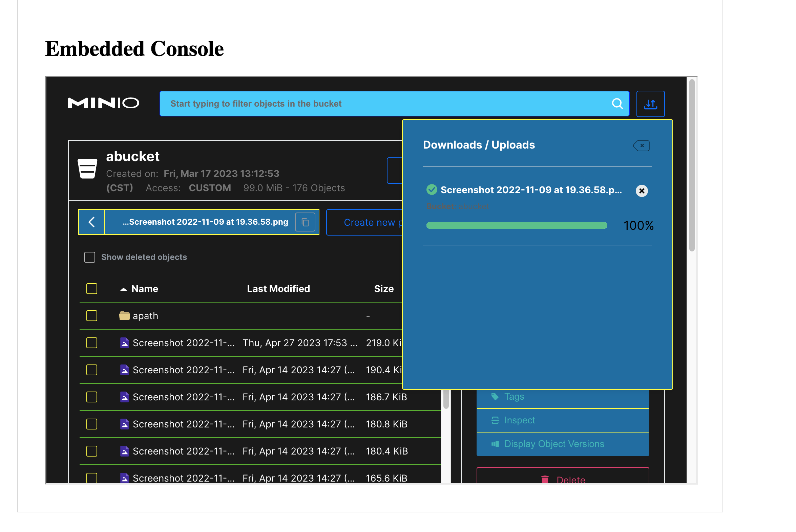Image resolution: width=796 pixels, height=532 pixels.
Task: Click the Last Modified column header
Action: point(278,289)
